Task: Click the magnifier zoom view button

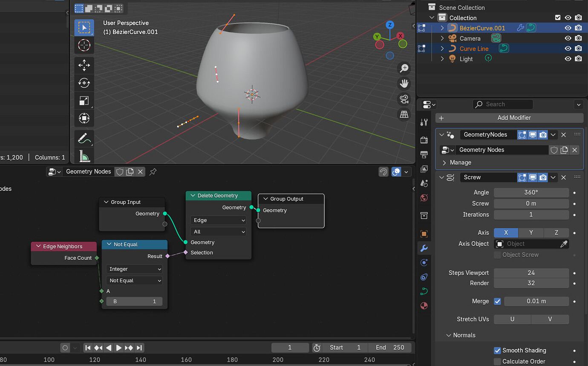Action: 404,68
